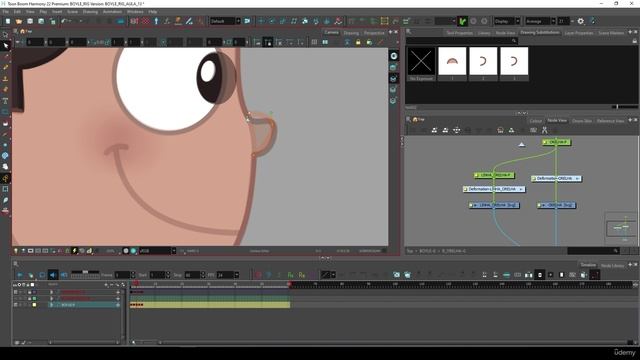Select the Text tool in the left toolbar
The height and width of the screenshot is (360, 640).
[5, 100]
